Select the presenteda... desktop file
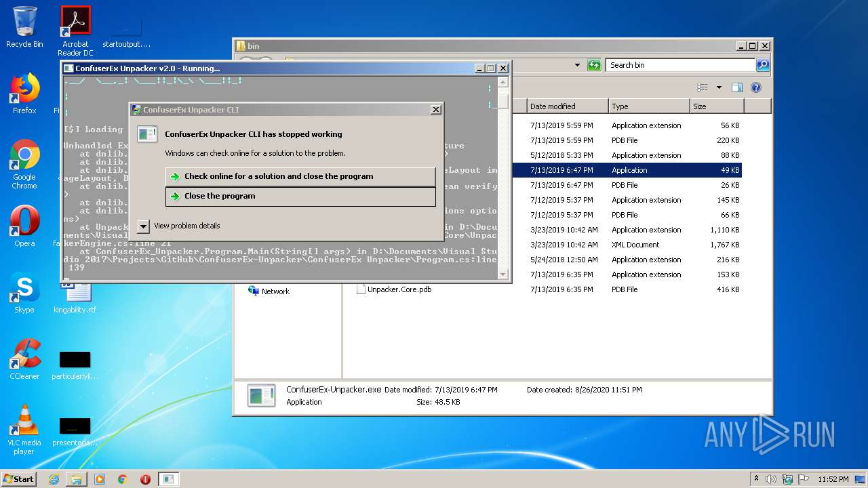The image size is (868, 488). (75, 431)
